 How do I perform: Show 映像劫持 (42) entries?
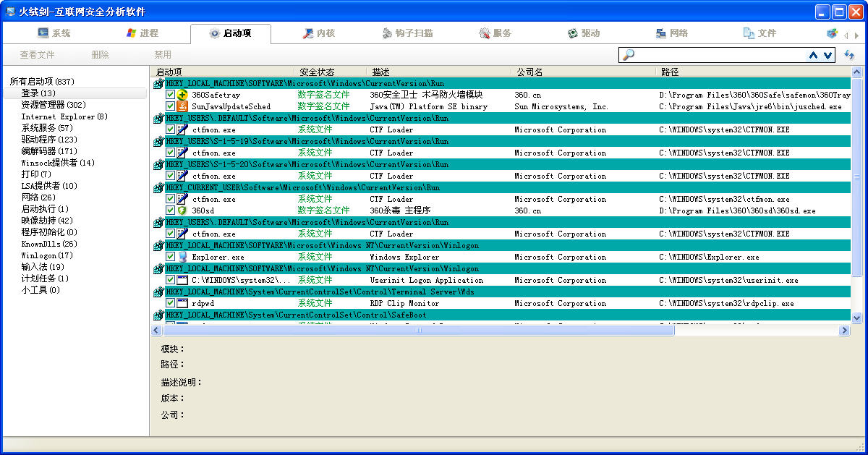[x=47, y=221]
